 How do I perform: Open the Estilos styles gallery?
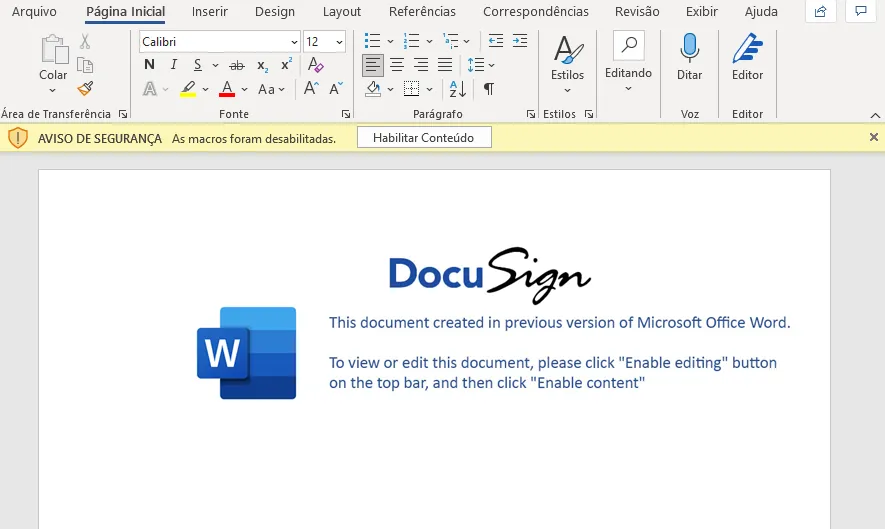click(568, 64)
